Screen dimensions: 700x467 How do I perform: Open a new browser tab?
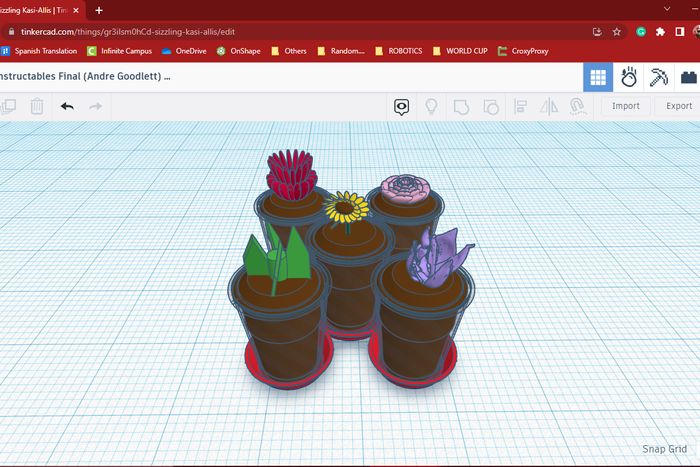[x=99, y=9]
